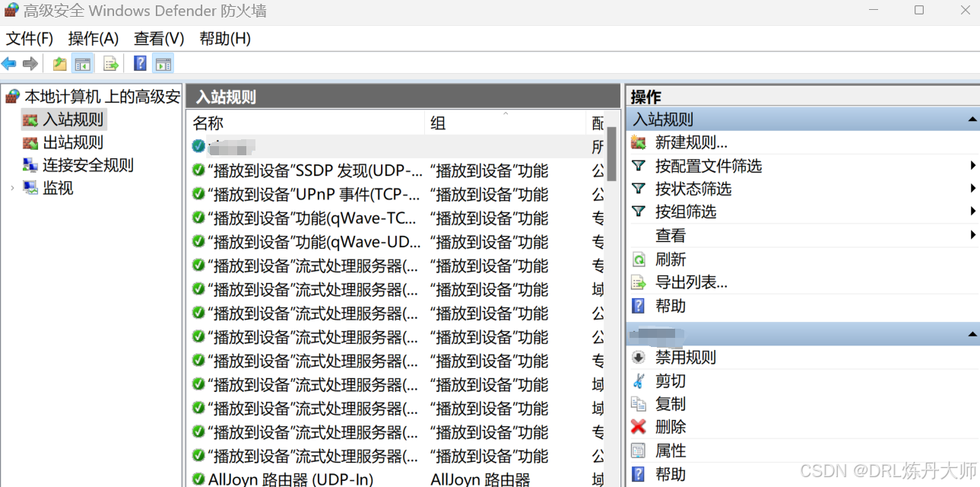Viewport: 980px width, 487px height.
Task: Click the 剪切 scissors icon
Action: tap(639, 381)
